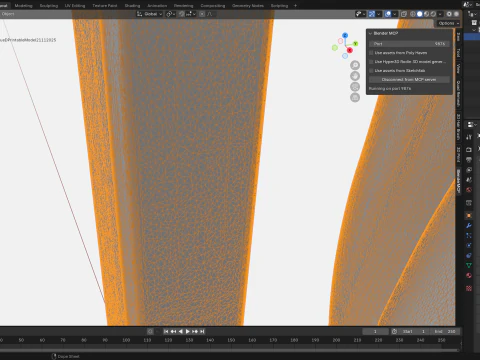The image size is (480, 360).
Task: Switch perspective/orthographic grid button
Action: 355,97
